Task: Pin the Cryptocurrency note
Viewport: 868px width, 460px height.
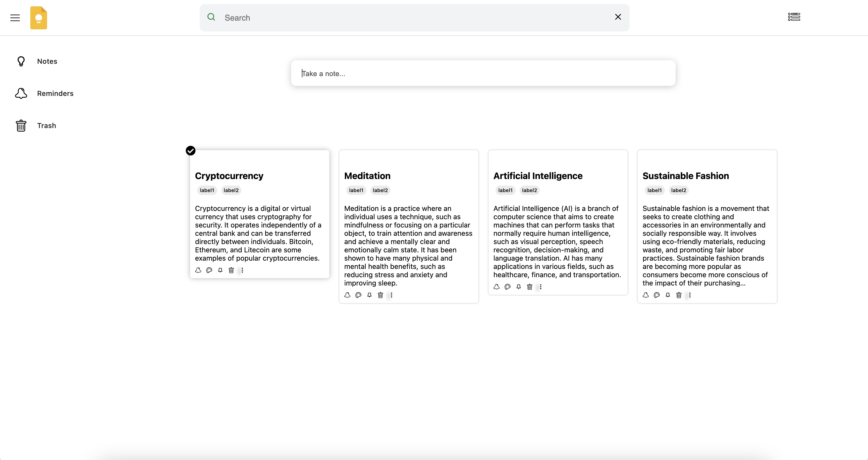Action: click(220, 270)
